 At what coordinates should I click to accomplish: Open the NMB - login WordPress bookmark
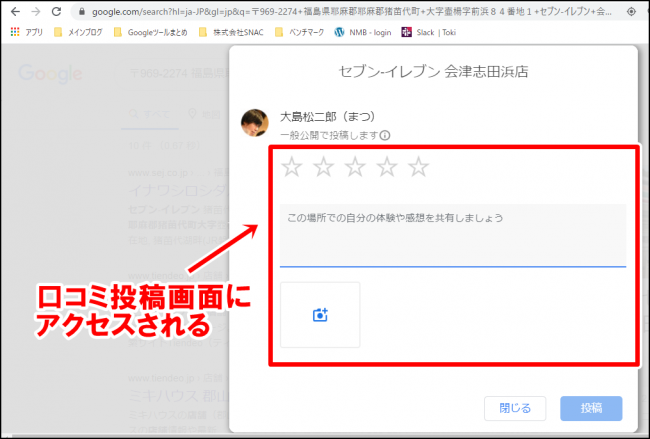363,32
